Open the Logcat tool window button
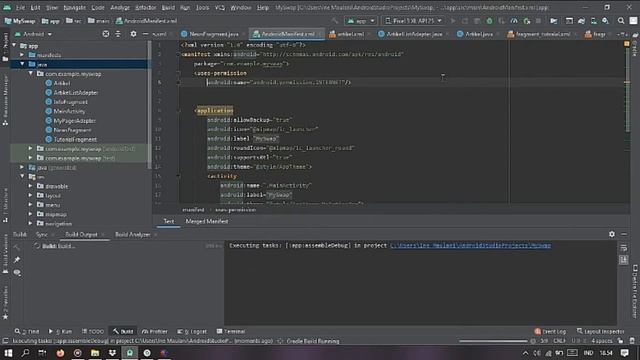The height and width of the screenshot is (360, 640). [192, 331]
